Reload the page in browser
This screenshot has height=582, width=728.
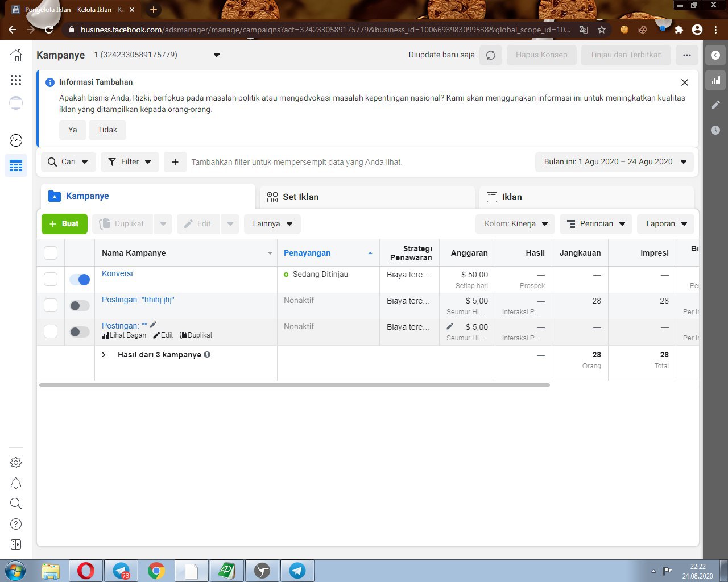[x=49, y=30]
